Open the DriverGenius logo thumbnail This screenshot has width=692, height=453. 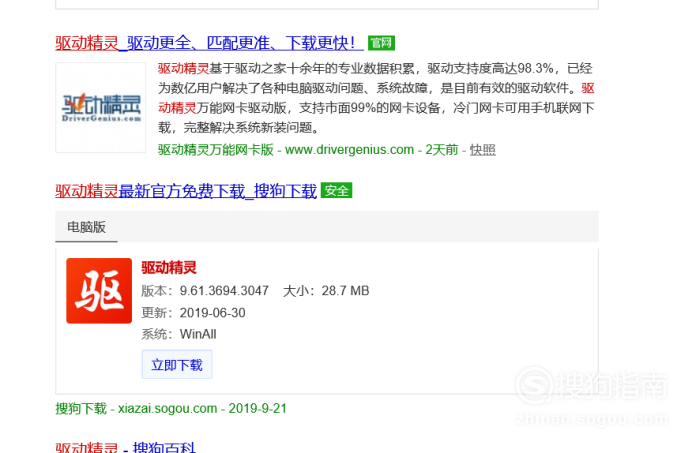coord(101,107)
